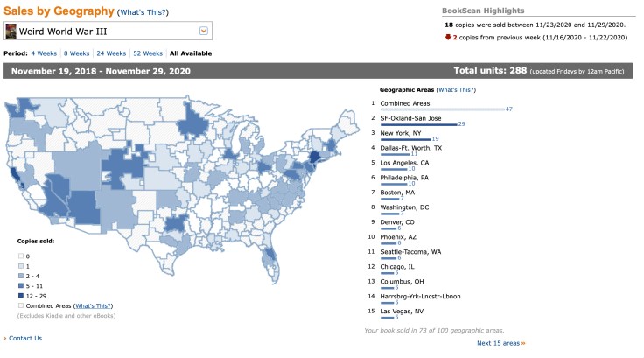Click the 5 - 11 legend color swatch
This screenshot has width=644, height=358.
(20, 285)
